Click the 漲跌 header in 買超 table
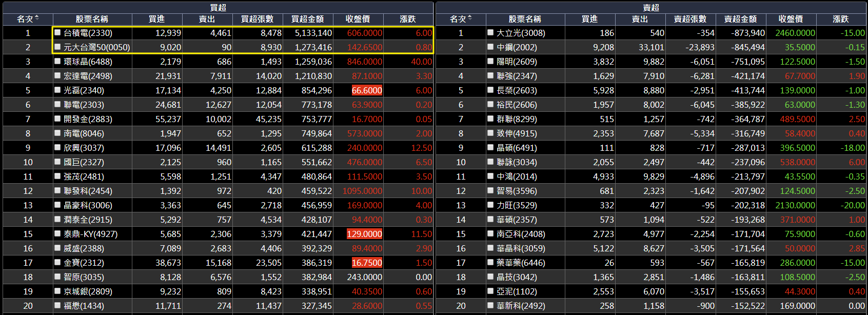868x315 pixels. point(408,19)
